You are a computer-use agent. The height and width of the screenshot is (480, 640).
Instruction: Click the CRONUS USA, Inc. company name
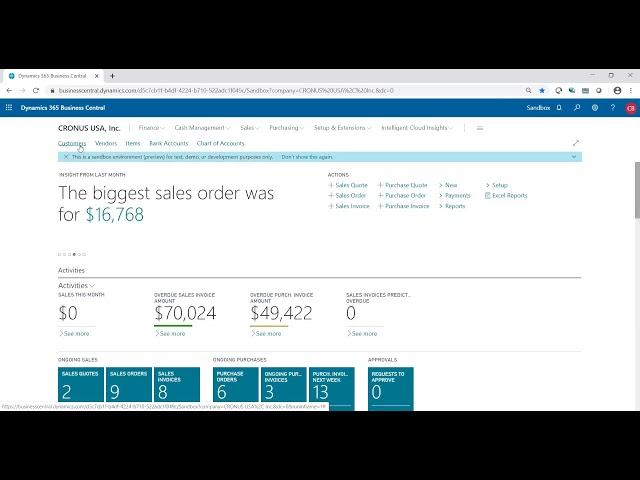[x=89, y=128]
